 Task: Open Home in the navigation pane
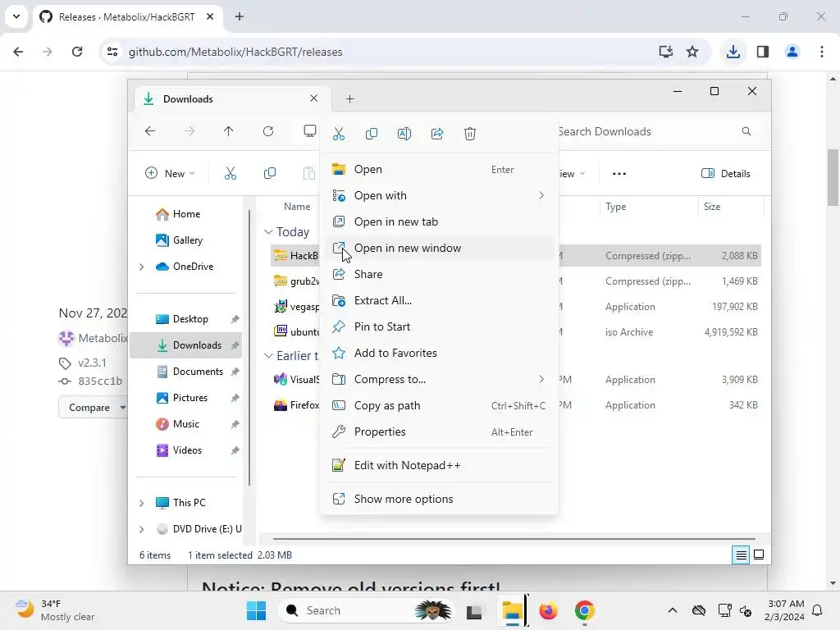(x=186, y=214)
